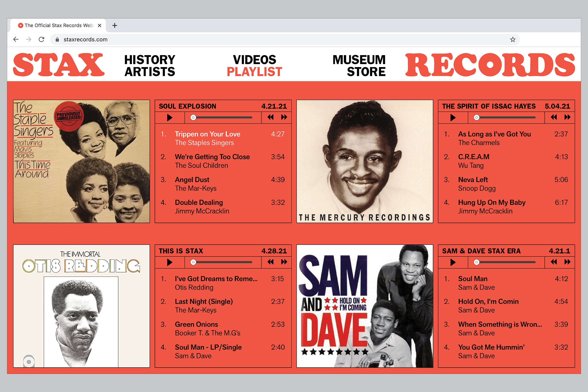Click the Soul Explosion progress slider handle

coord(193,117)
